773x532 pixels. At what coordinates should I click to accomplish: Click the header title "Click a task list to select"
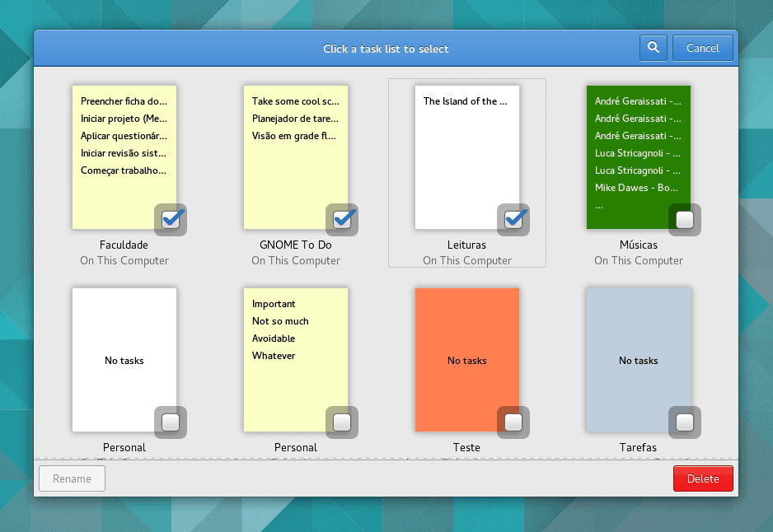(x=386, y=49)
